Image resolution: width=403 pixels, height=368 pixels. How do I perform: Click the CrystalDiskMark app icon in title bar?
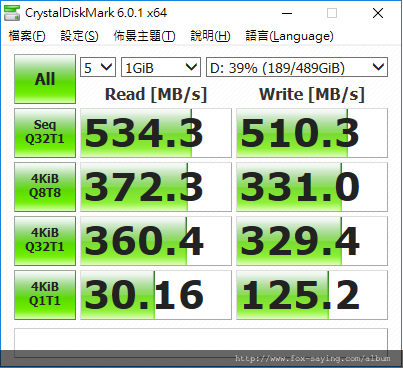pos(12,13)
